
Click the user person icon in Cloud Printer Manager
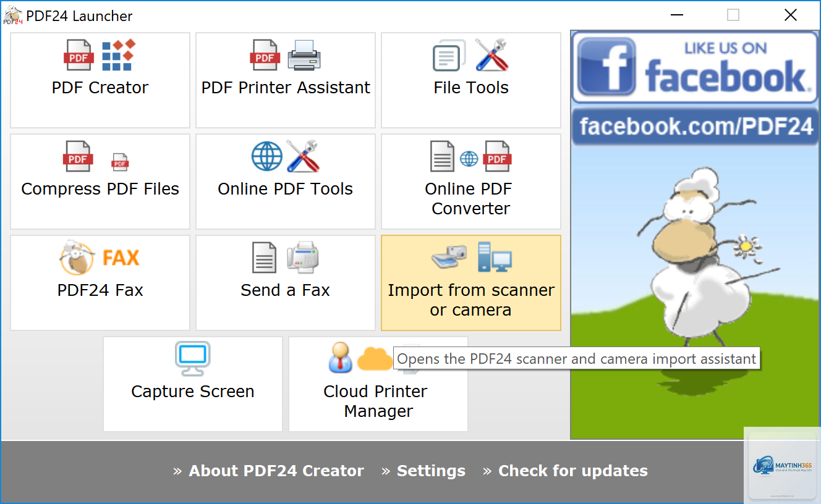[x=341, y=358]
